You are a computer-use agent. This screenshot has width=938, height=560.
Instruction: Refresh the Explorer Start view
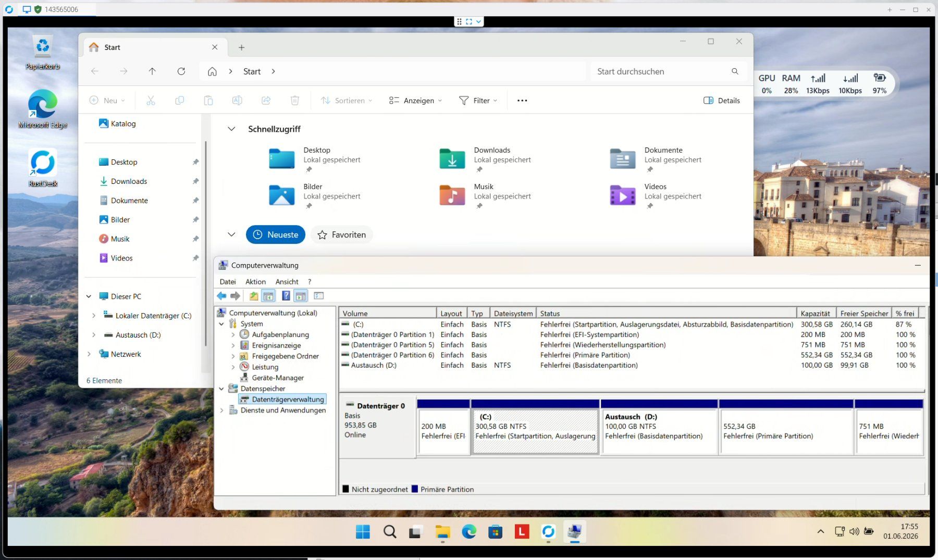pyautogui.click(x=181, y=71)
